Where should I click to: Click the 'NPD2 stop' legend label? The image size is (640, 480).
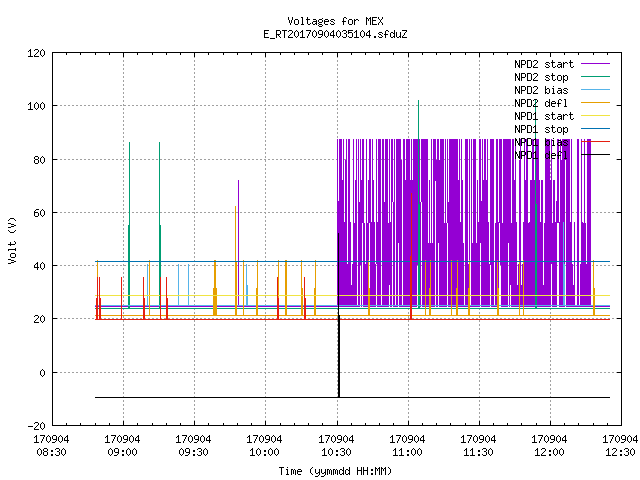click(x=541, y=77)
